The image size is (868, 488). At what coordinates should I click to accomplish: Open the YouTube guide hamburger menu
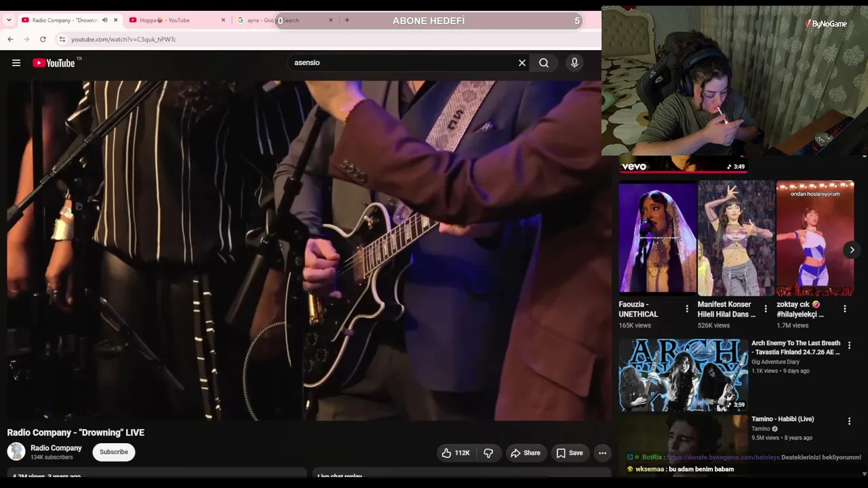(x=16, y=63)
